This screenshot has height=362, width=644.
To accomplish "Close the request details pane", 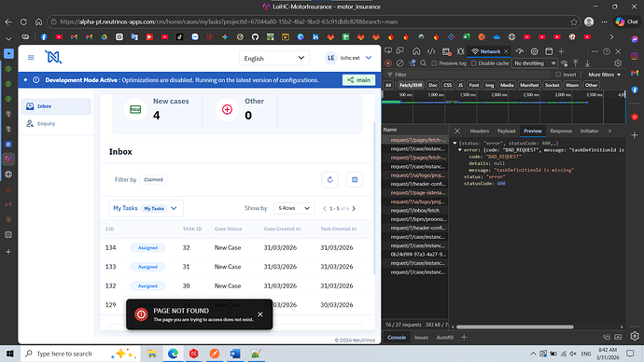I will coord(457,131).
